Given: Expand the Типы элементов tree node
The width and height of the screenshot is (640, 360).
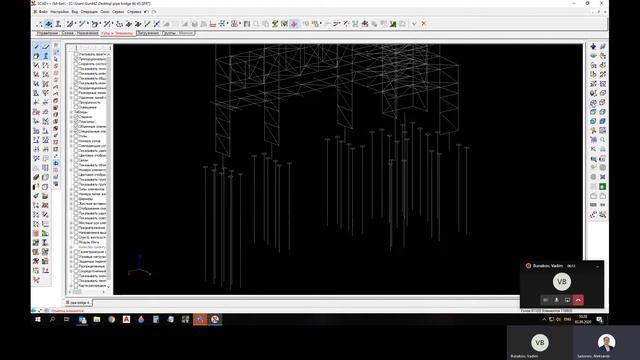Looking at the screenshot, I should (x=71, y=189).
